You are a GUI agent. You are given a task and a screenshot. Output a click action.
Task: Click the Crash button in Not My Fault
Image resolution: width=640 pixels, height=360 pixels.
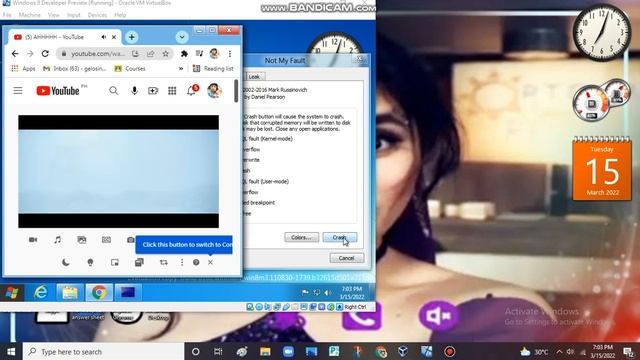pos(340,237)
